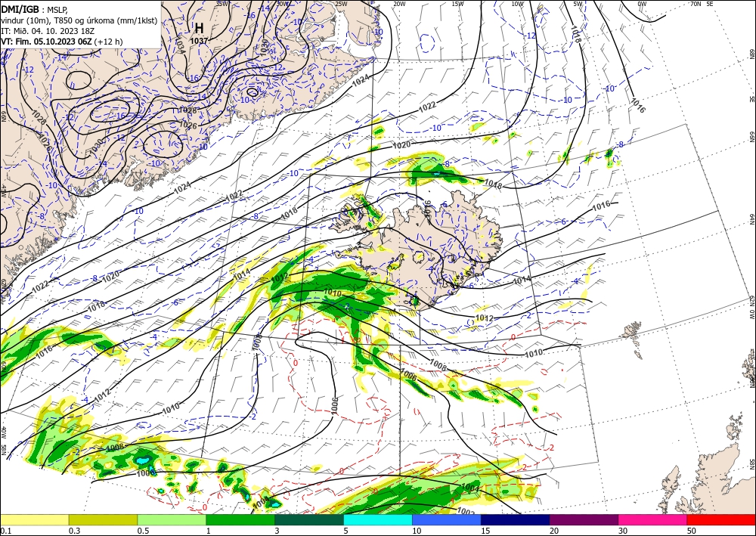Click the '10W' longitude label at the top

517,4
